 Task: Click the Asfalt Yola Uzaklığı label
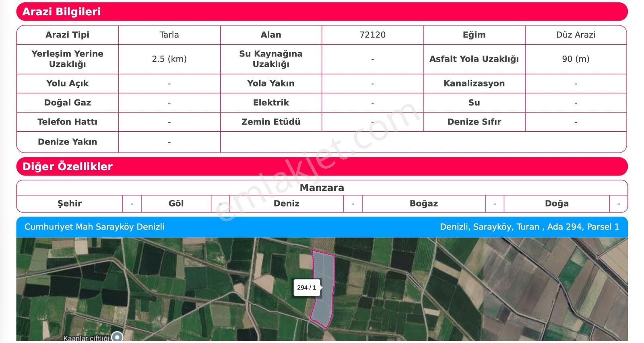coord(474,59)
